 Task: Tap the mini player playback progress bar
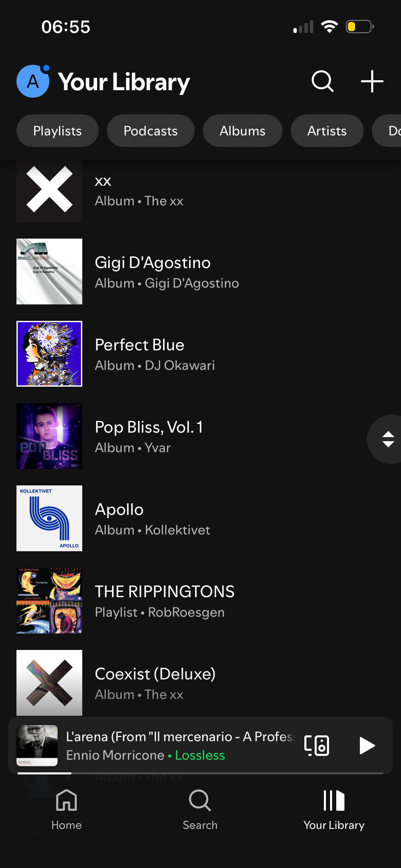click(x=200, y=773)
